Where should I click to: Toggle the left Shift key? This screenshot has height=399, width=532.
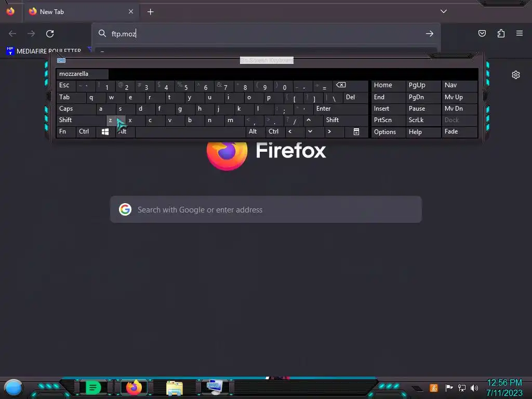tap(81, 120)
